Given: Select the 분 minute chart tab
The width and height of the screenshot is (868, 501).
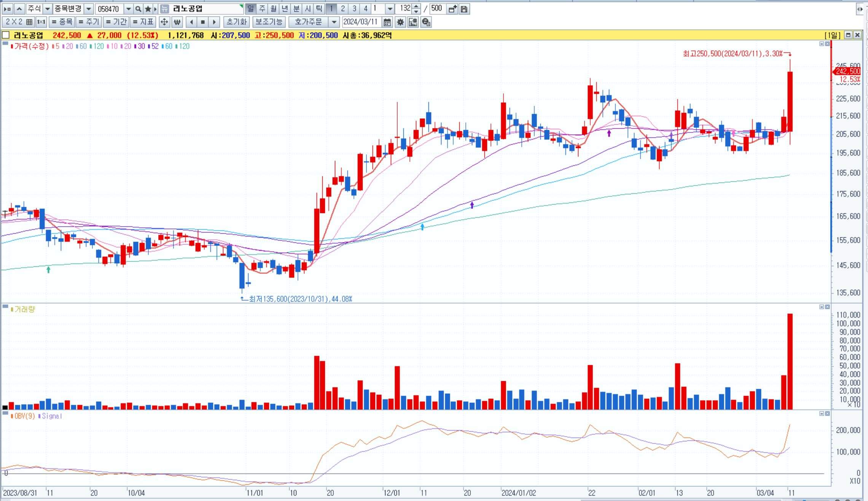Looking at the screenshot, I should [x=296, y=8].
